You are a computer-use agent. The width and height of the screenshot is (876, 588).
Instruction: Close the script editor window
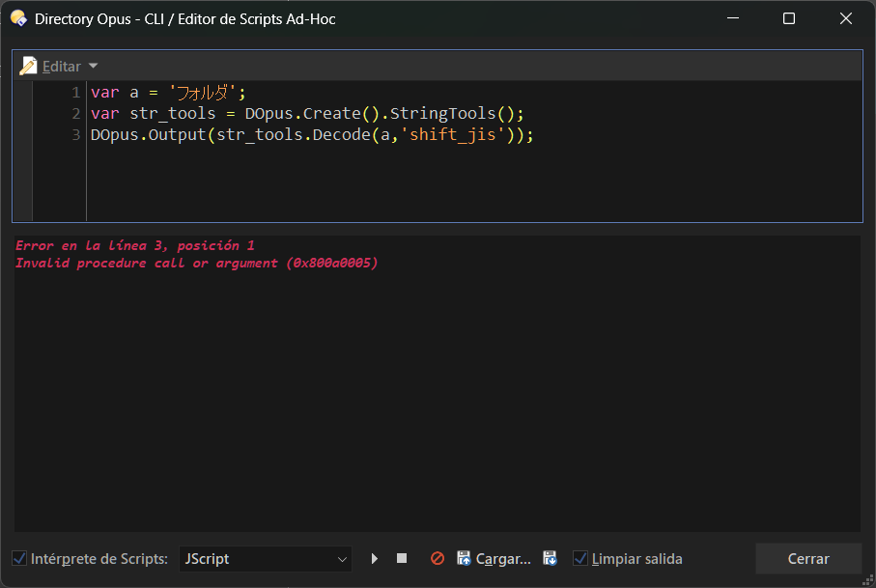pos(846,18)
